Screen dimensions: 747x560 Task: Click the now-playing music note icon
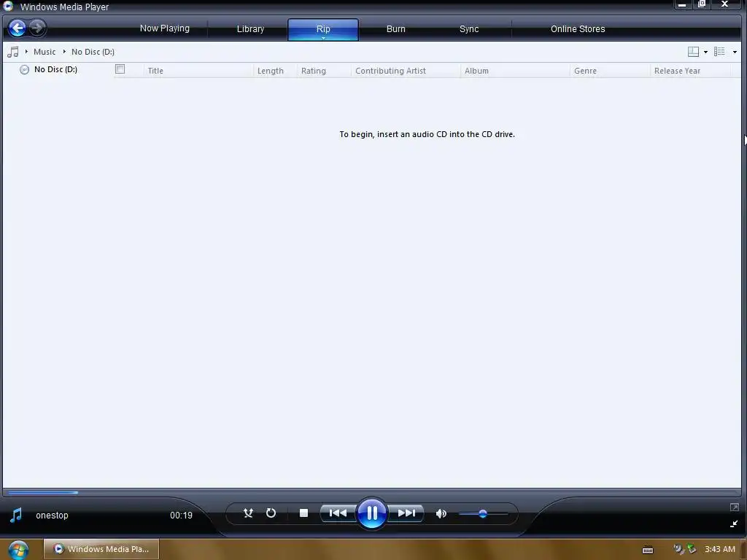pos(16,515)
